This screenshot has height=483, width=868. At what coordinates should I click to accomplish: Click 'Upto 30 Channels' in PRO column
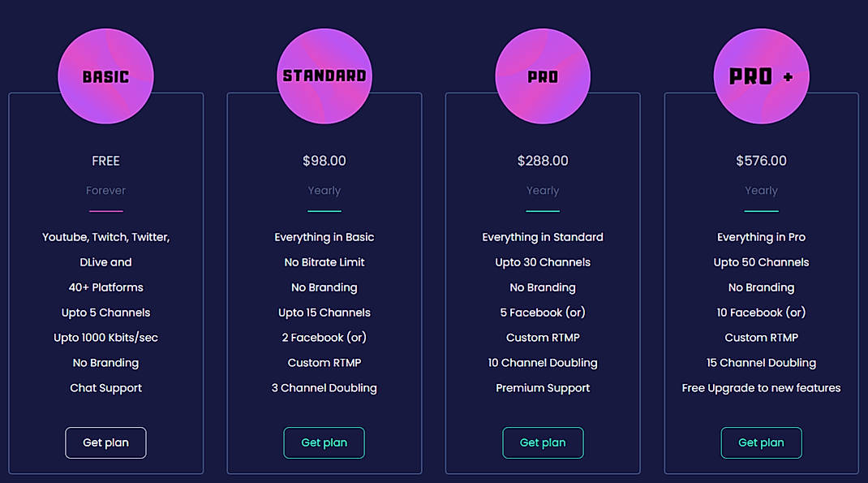pos(543,261)
